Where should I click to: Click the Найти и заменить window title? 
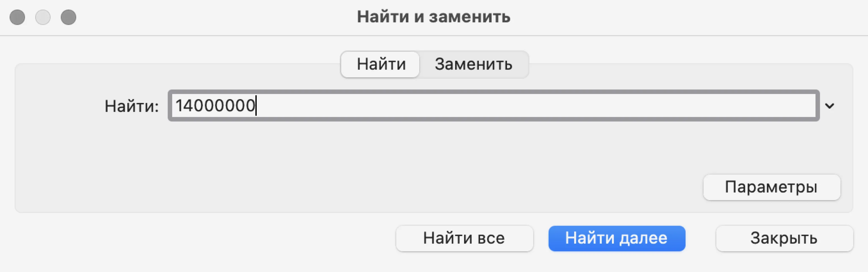(434, 17)
